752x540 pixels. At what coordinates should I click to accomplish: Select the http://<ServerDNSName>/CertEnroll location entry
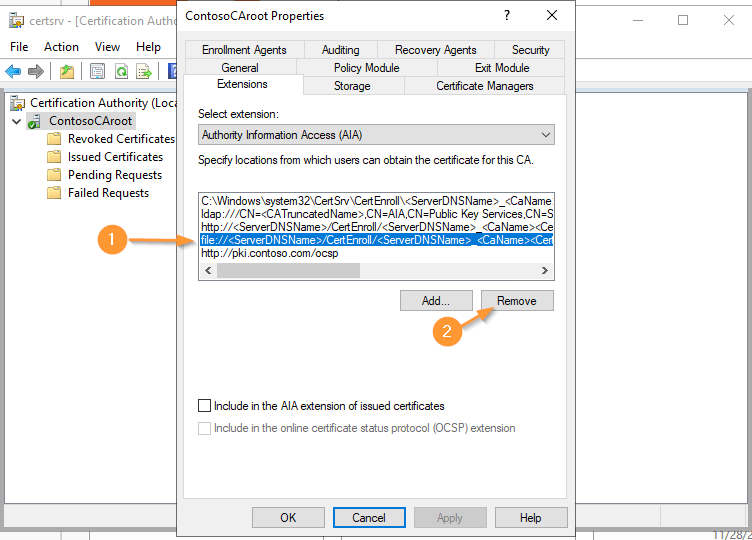pos(376,227)
